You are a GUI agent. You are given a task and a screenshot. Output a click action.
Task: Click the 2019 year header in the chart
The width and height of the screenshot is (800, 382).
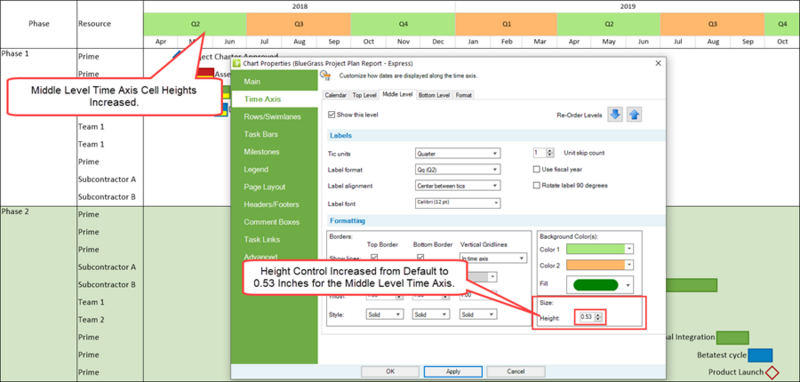tap(628, 7)
